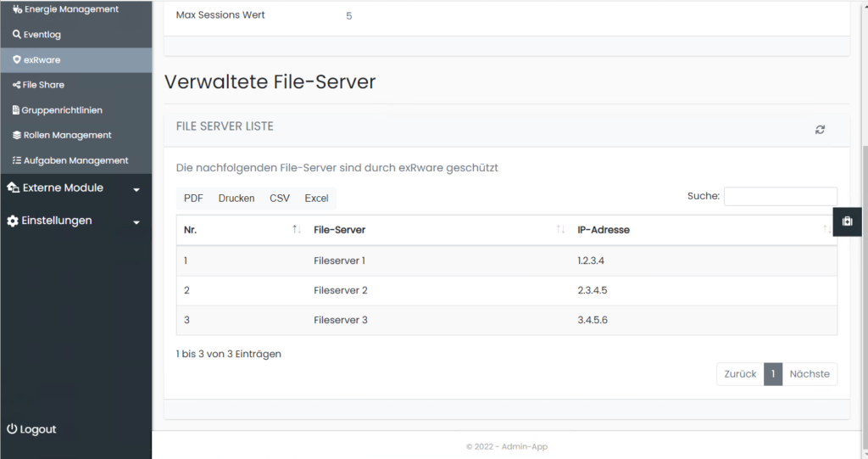Click the power icon next to Logout
The image size is (868, 459).
(12, 429)
